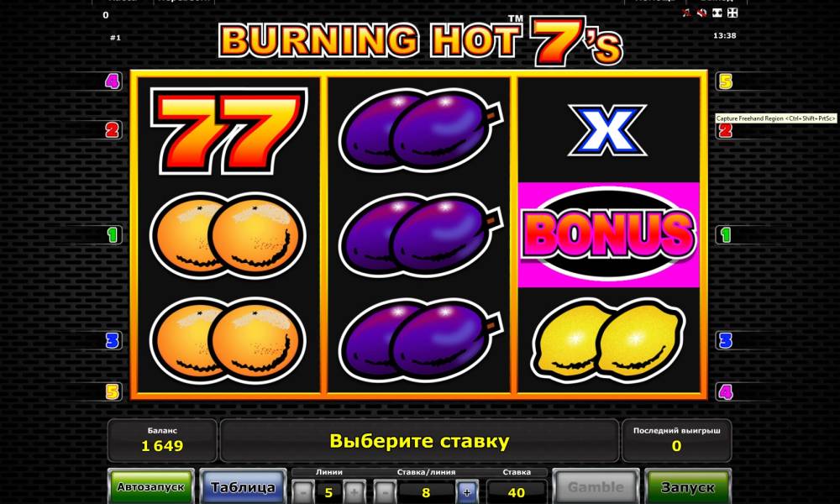Select blue payline 3 marker on right
This screenshot has width=840, height=504.
coord(726,340)
